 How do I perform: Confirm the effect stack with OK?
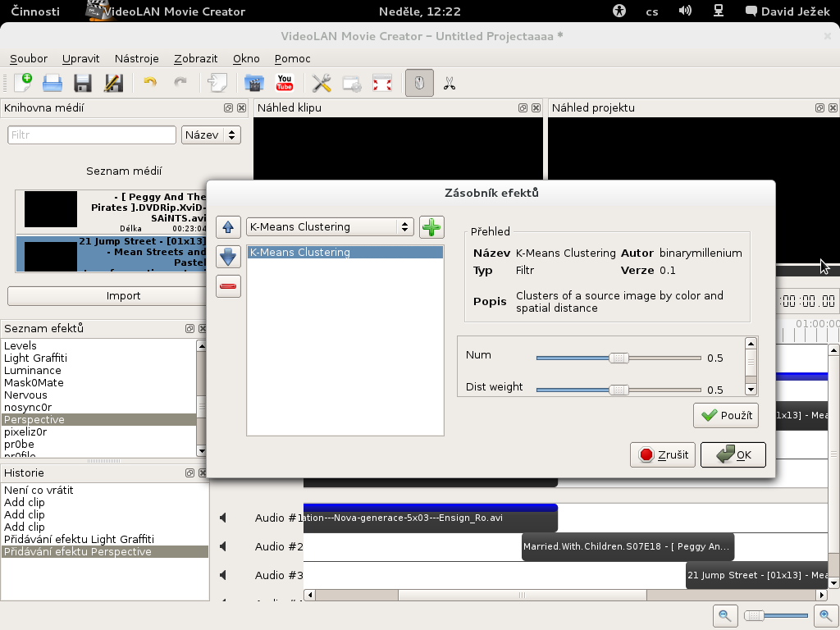[733, 454]
